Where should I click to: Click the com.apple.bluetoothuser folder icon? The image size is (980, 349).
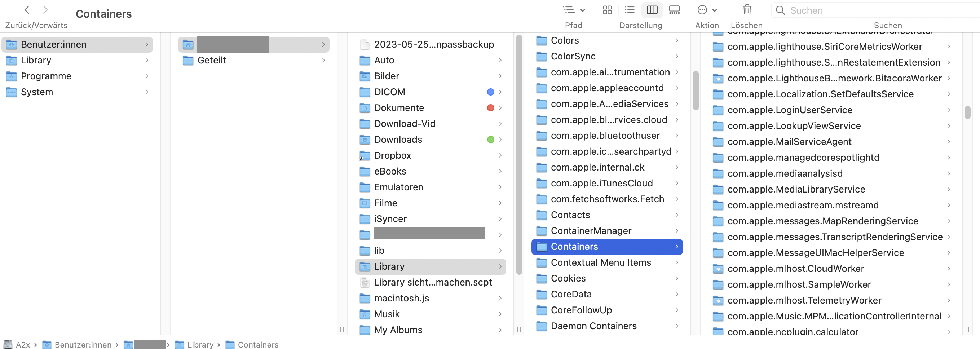pyautogui.click(x=541, y=136)
